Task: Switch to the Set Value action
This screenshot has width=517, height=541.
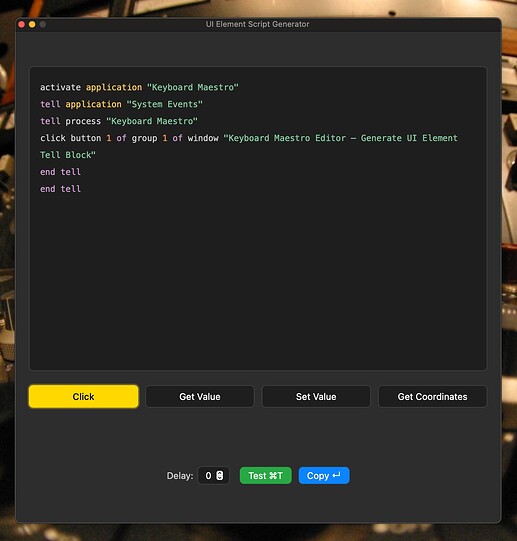Action: (x=316, y=396)
